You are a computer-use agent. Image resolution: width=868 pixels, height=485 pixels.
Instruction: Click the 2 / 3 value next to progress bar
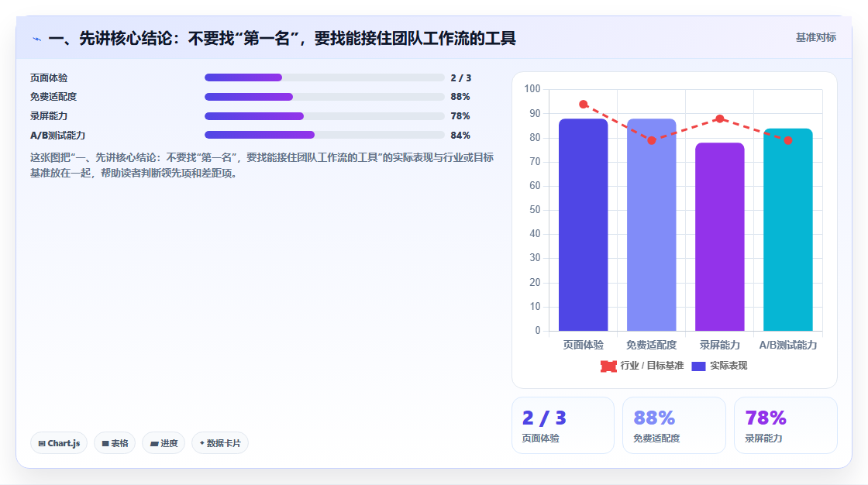tap(460, 78)
